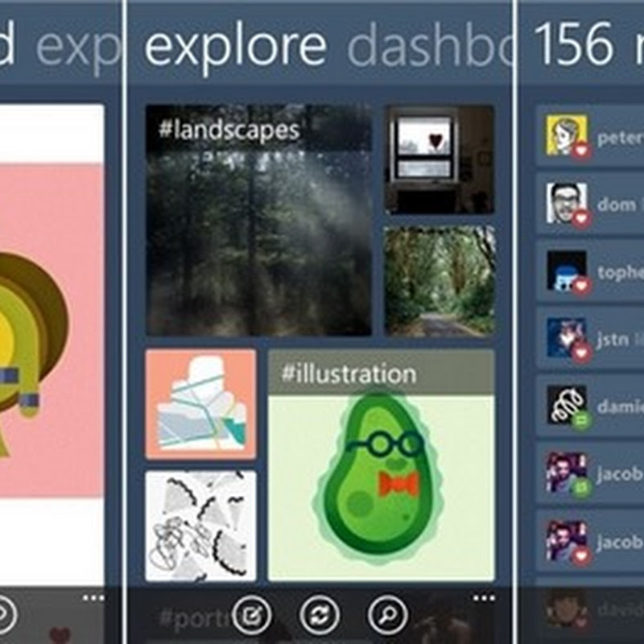This screenshot has width=644, height=644.
Task: Tap jstn's avatar image
Action: click(x=567, y=338)
